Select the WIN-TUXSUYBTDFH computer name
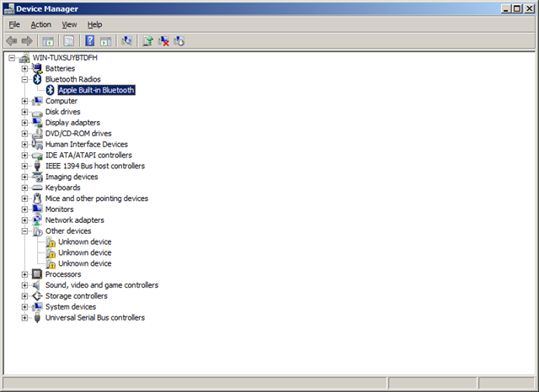This screenshot has width=539, height=392. [65, 58]
